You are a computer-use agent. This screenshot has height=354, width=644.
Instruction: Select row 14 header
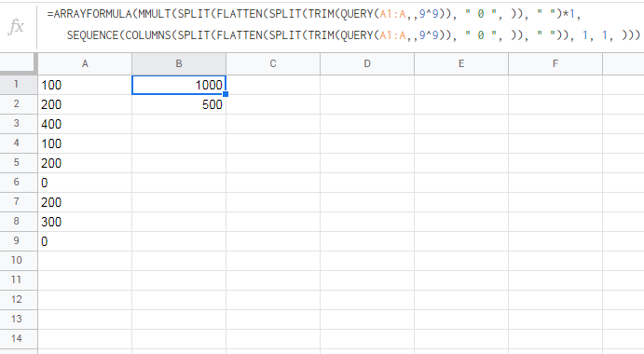[x=19, y=339]
